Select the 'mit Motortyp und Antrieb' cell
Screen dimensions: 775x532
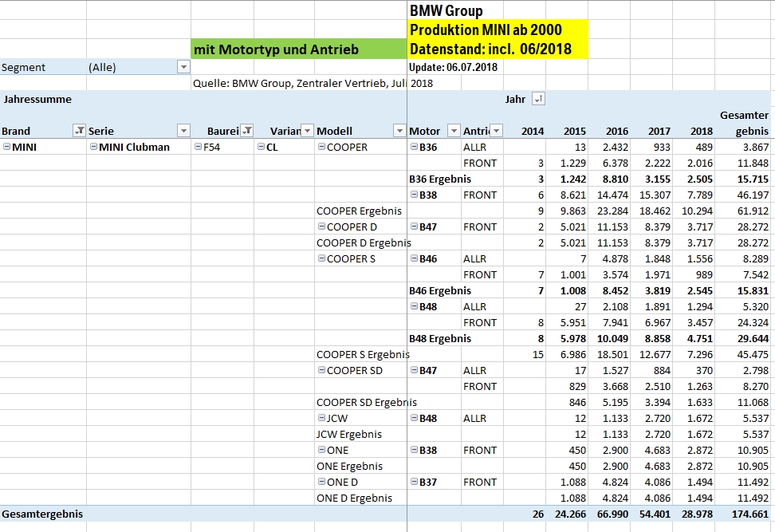click(x=298, y=49)
